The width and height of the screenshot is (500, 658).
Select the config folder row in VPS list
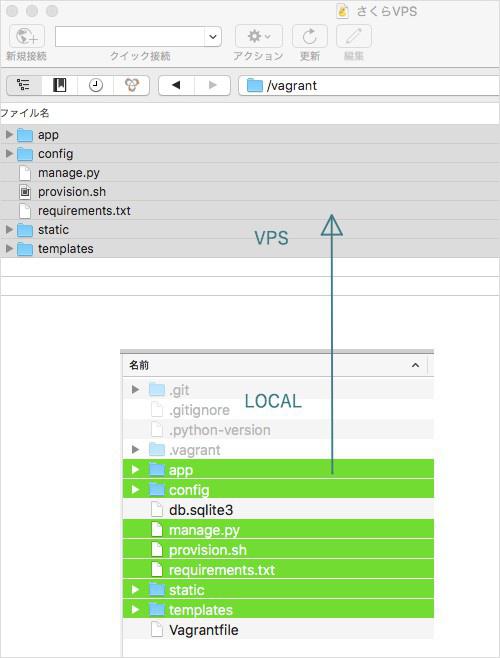(250, 154)
